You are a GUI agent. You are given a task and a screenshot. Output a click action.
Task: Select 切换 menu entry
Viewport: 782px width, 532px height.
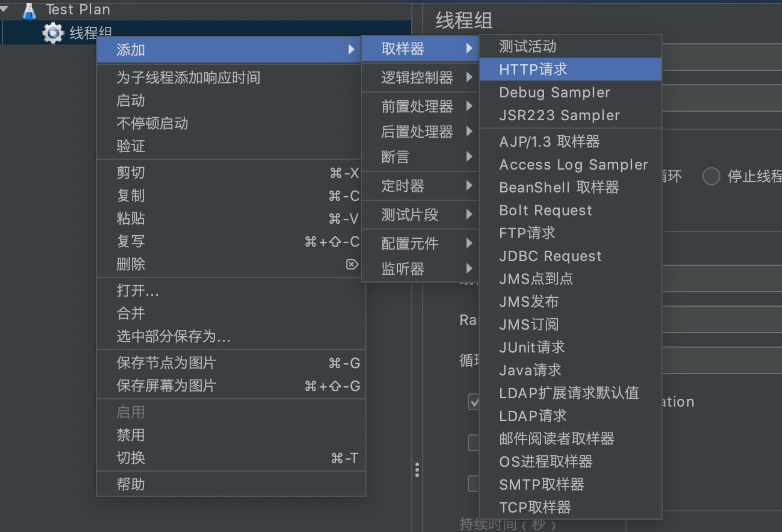231,458
